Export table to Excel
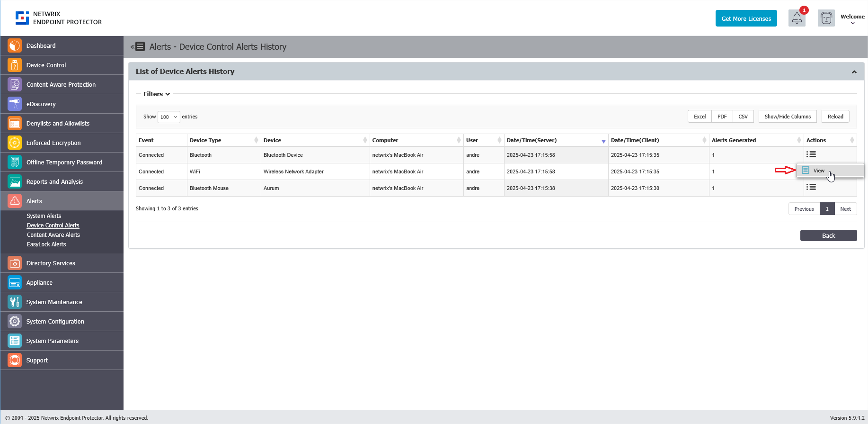 pos(700,117)
